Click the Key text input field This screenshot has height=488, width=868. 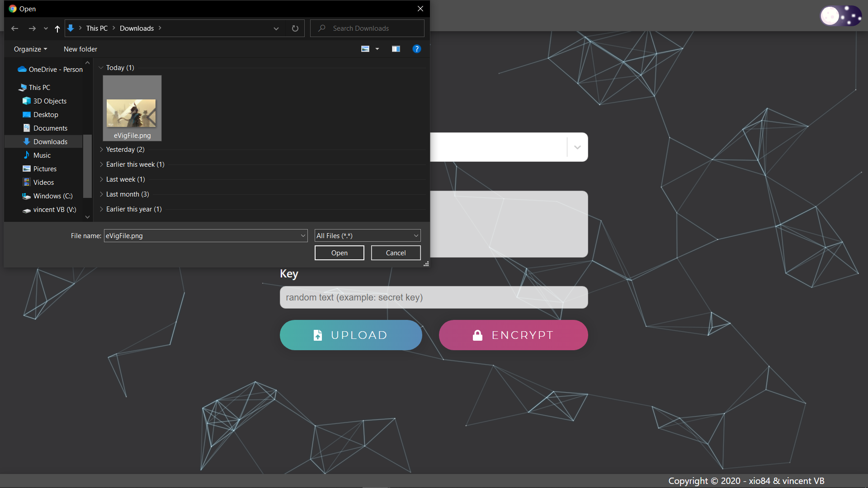(434, 297)
